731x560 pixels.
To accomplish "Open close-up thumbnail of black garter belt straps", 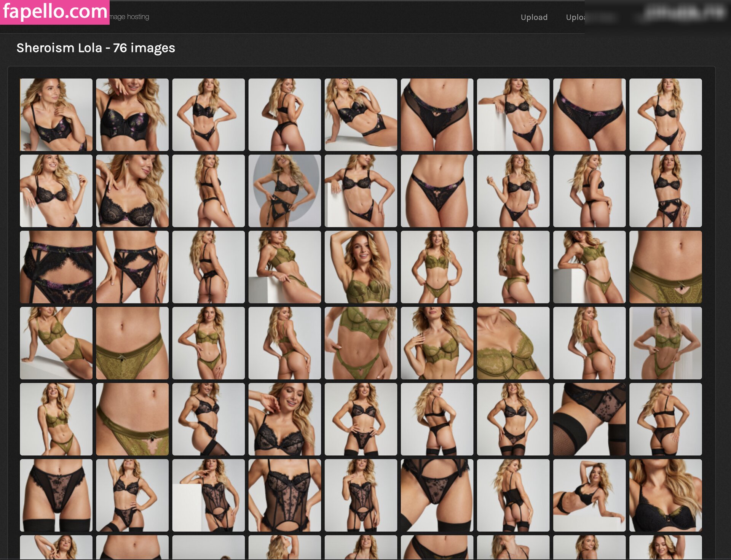I will coord(56,267).
